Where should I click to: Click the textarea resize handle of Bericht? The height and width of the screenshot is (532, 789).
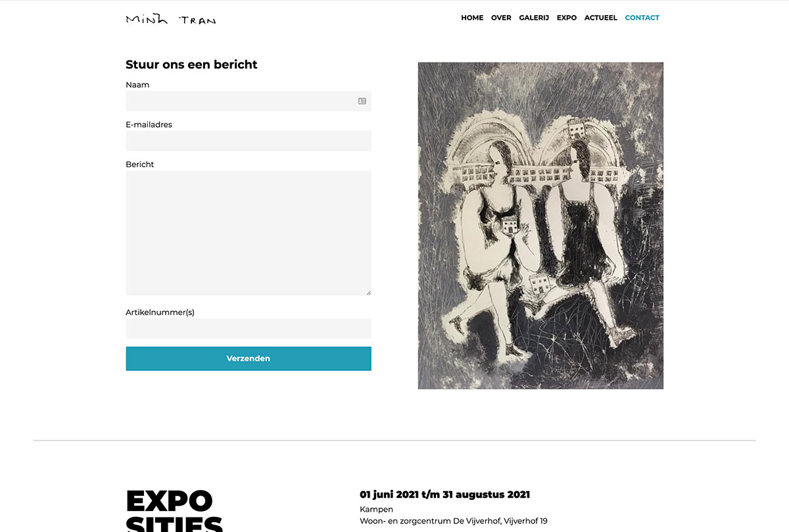pos(368,293)
